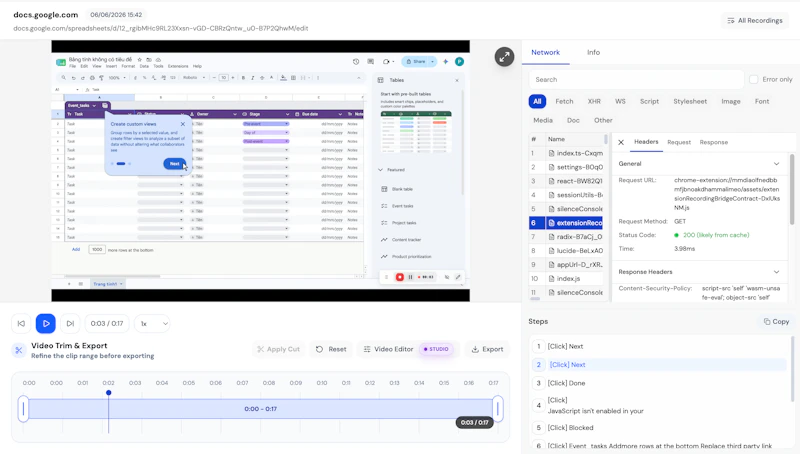Select the lucide-BeLxA0 request row

click(566, 250)
